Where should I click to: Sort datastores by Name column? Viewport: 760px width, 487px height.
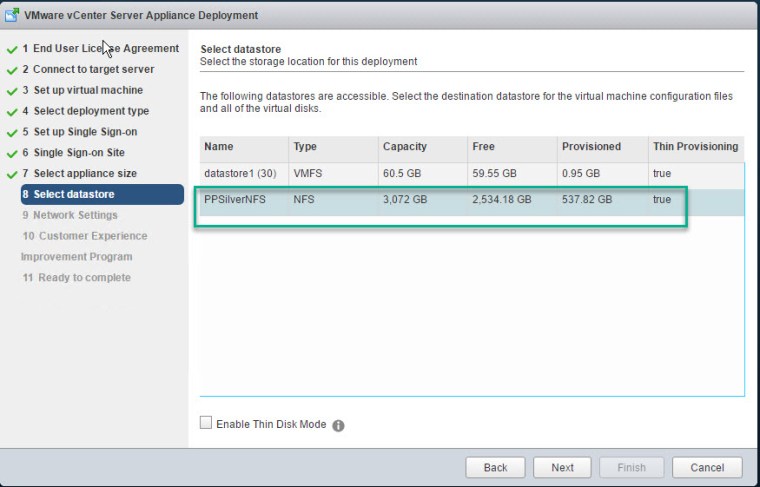pyautogui.click(x=244, y=149)
